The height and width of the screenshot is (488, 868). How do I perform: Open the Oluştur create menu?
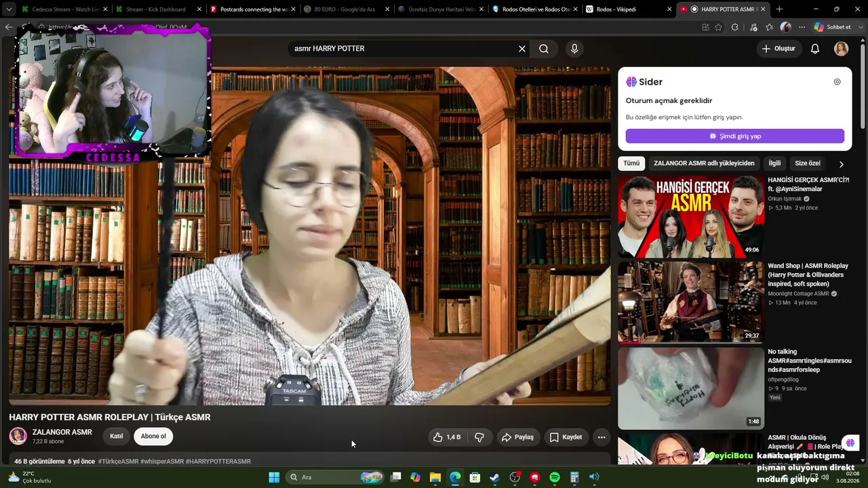[x=779, y=49]
